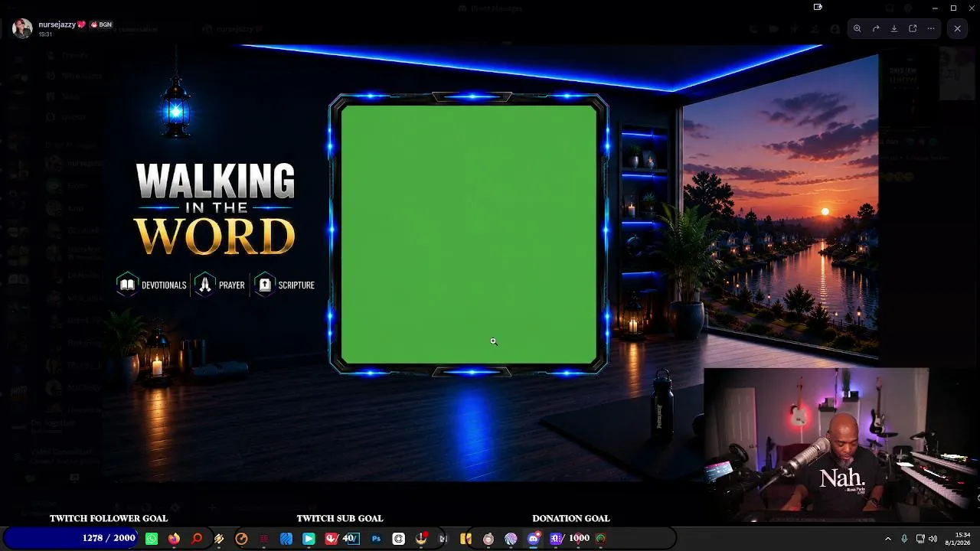The image size is (980, 551).
Task: Open the blue play button taskbar app
Action: [x=309, y=539]
